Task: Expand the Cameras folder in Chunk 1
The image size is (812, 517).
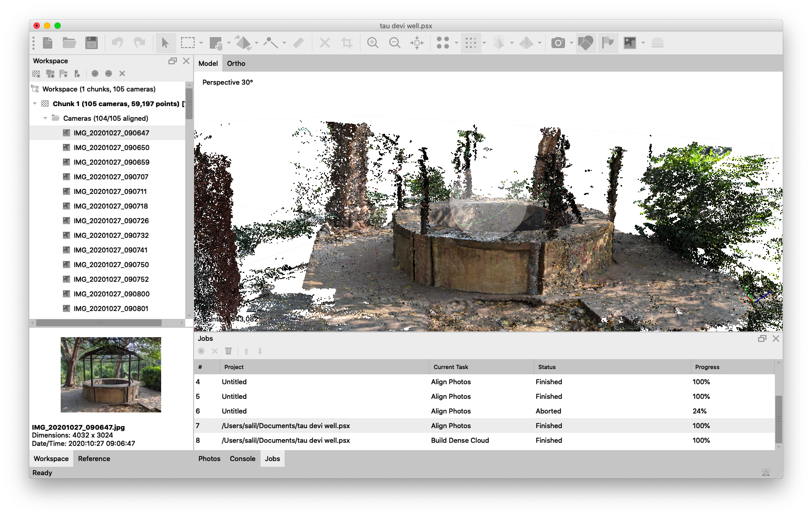Action: tap(45, 118)
